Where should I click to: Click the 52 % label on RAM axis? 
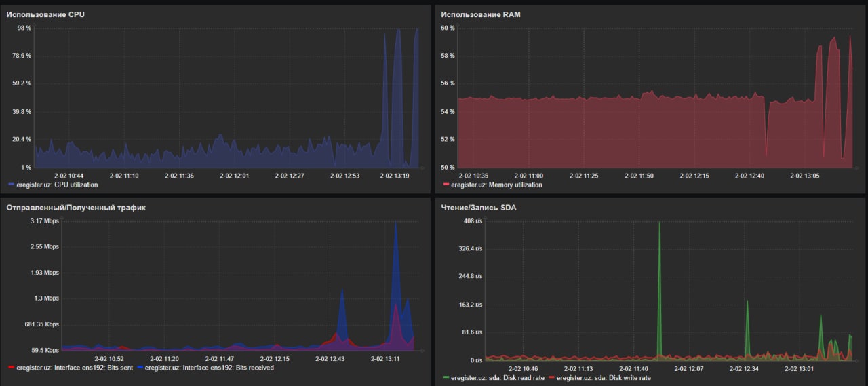coord(448,139)
